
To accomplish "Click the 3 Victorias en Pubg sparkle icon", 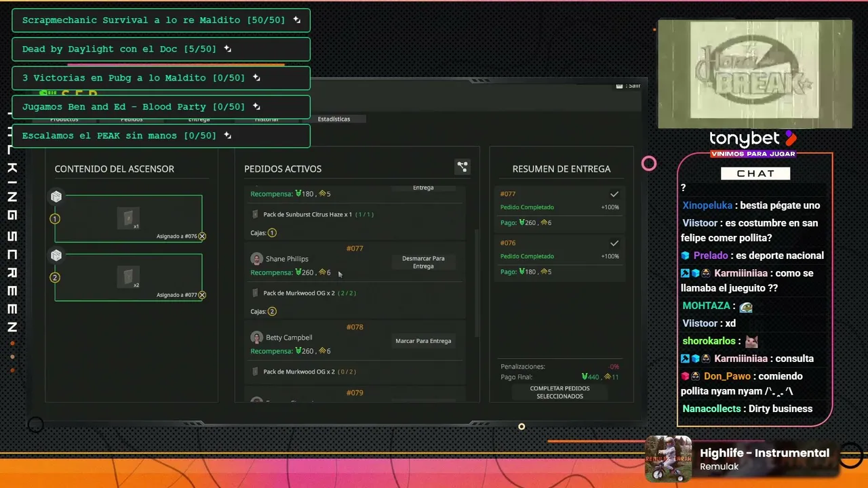I will pos(256,78).
